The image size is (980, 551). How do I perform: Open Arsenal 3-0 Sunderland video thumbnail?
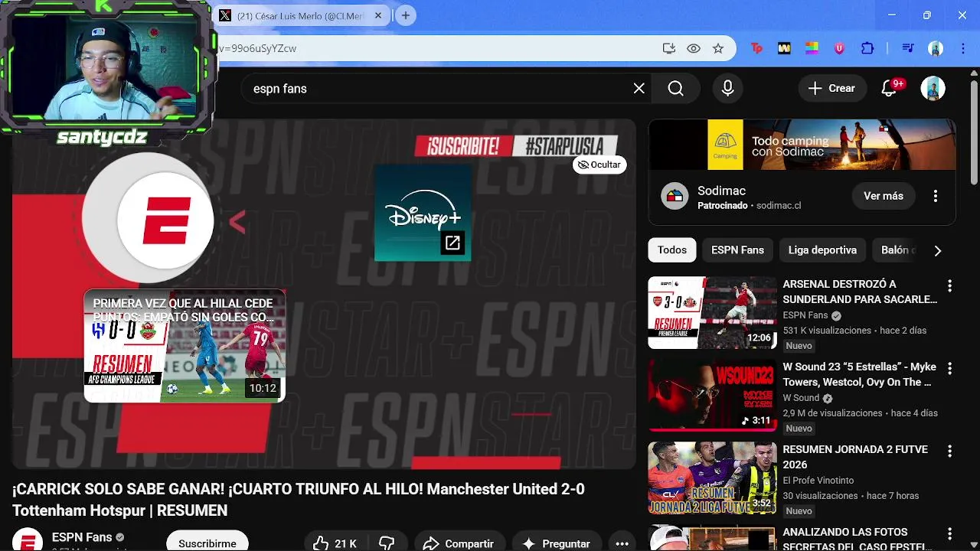713,312
